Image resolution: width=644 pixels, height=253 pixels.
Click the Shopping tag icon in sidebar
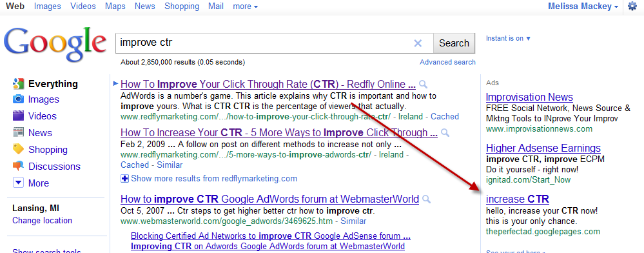[18, 149]
